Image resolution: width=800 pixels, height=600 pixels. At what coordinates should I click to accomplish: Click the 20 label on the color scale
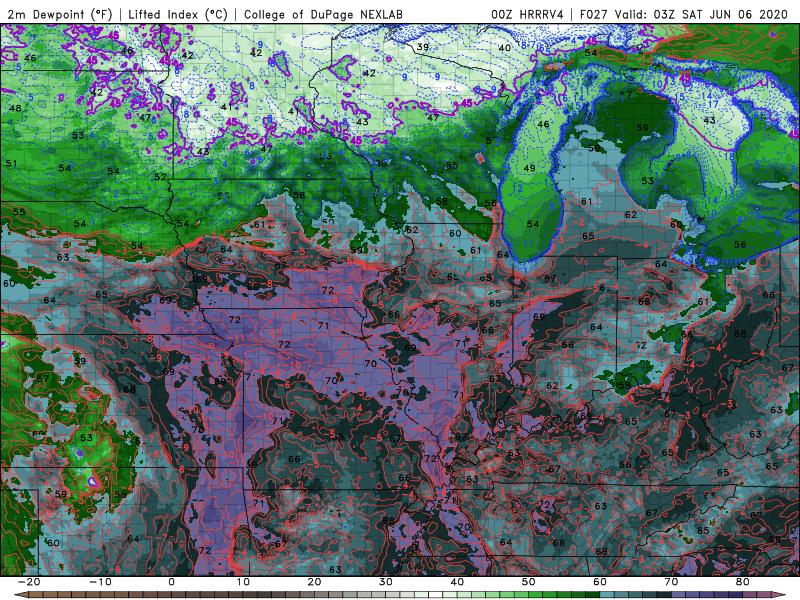[314, 582]
